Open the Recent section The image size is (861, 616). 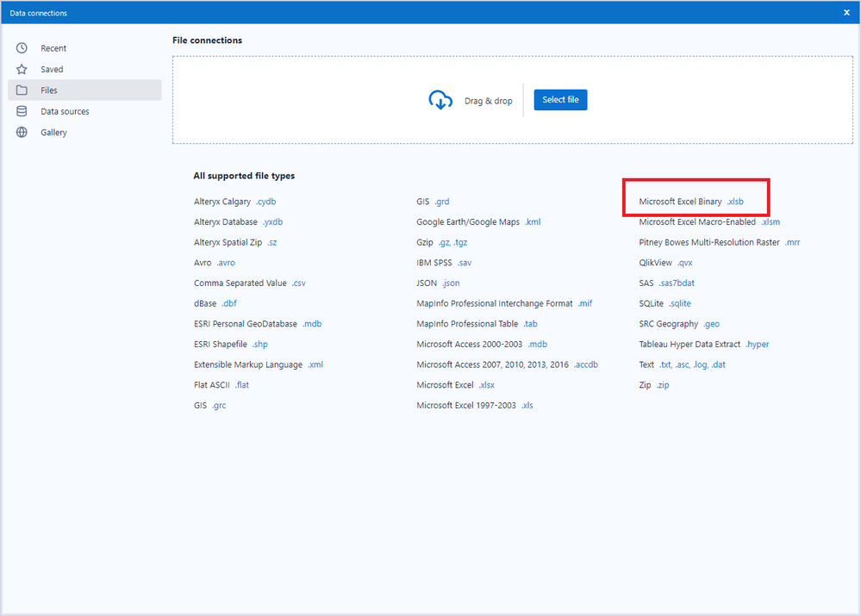point(84,48)
